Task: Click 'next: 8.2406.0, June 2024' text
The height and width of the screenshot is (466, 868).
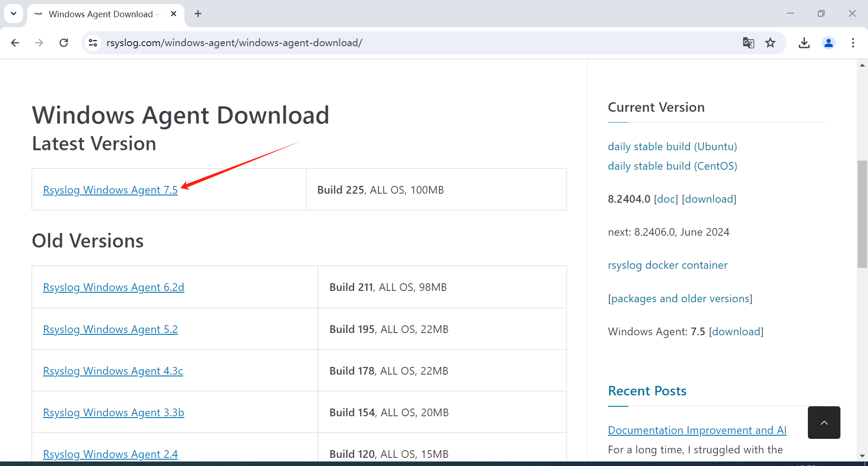Action: click(x=669, y=232)
